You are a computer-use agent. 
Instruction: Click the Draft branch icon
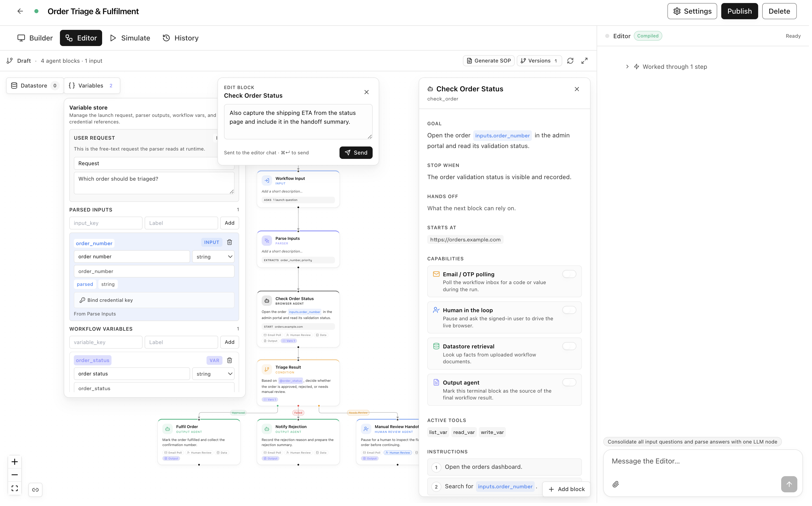(x=10, y=61)
